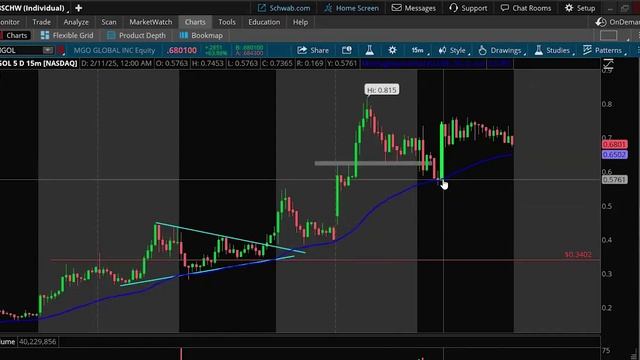Screen dimensions: 640x360
Task: Switch to the MarketWatch tab
Action: coord(151,22)
